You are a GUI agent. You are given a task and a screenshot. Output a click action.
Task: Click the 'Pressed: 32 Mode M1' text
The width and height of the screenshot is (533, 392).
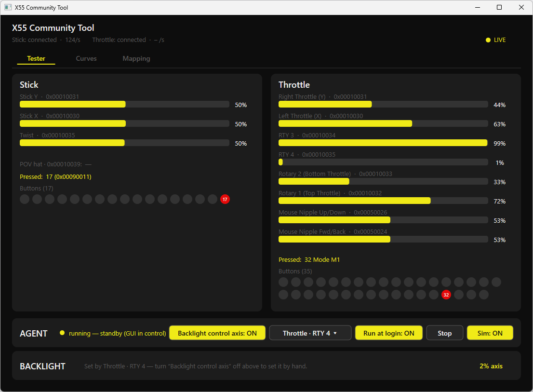pyautogui.click(x=309, y=260)
